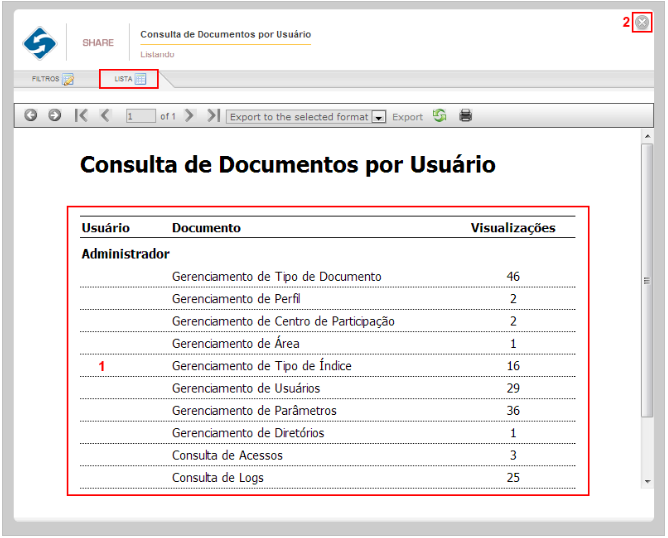The image size is (668, 538).
Task: Click the value 29 for Usuários
Action: 513,388
